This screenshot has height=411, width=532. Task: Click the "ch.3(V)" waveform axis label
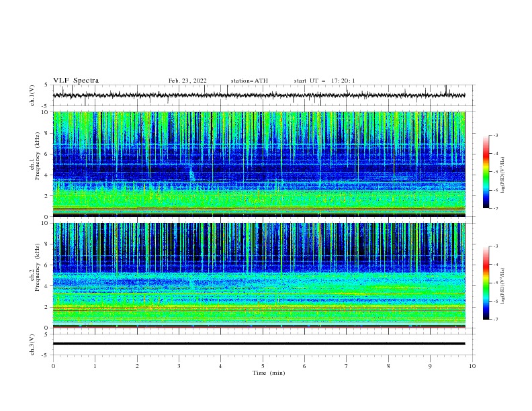[x=32, y=345]
